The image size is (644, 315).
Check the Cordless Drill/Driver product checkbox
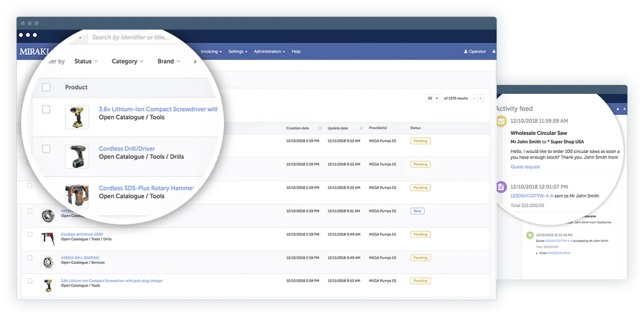(46, 148)
